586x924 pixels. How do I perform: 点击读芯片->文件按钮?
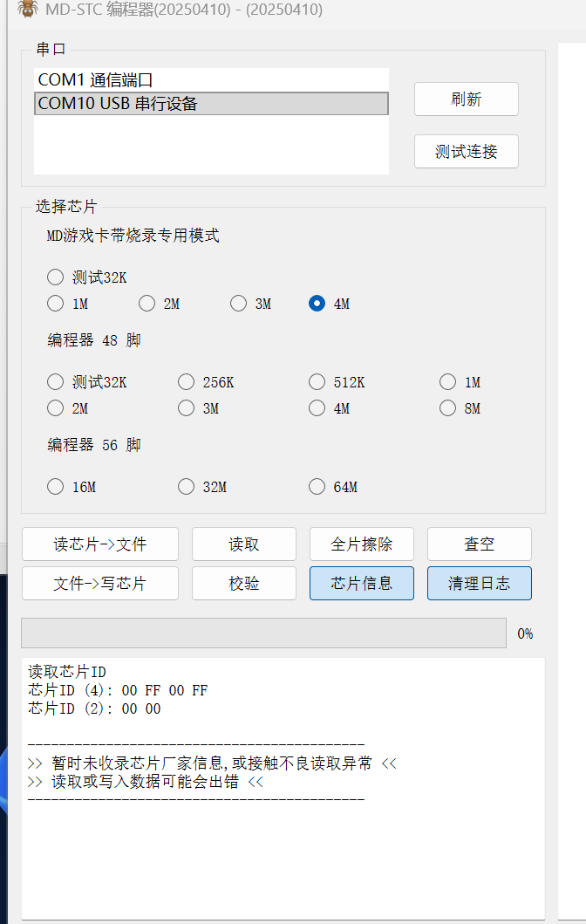(x=99, y=544)
